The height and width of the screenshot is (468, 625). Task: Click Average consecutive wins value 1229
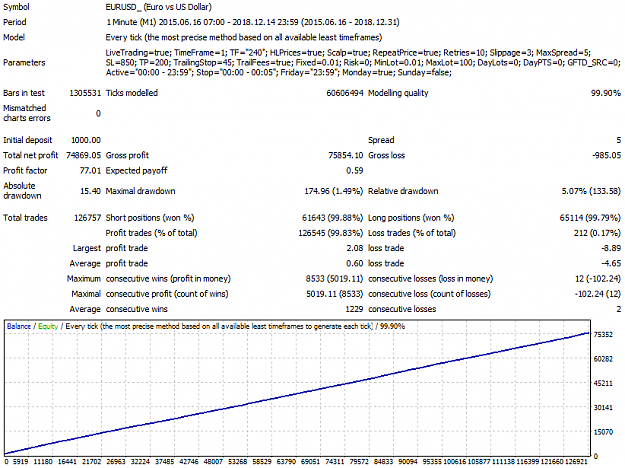354,309
